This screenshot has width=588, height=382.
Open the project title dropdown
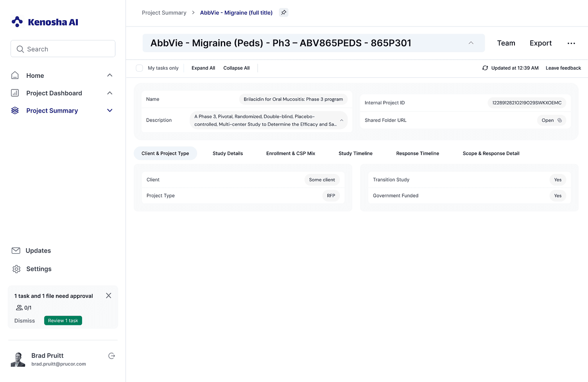(x=314, y=43)
